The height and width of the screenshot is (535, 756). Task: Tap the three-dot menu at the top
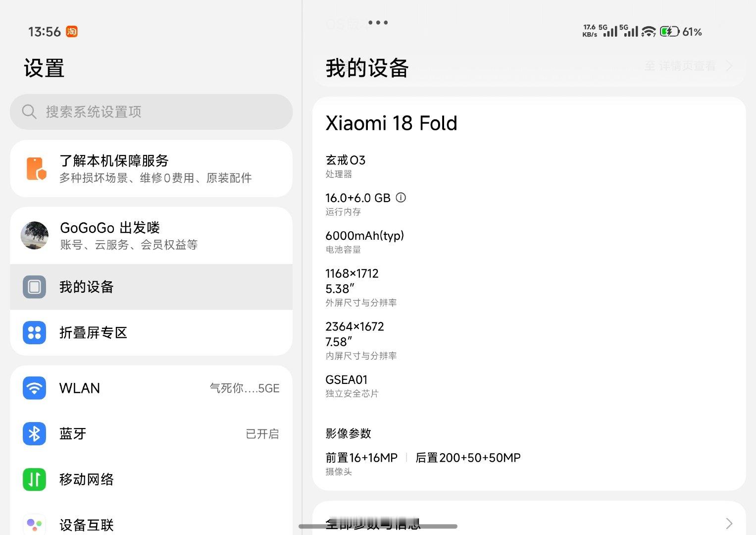[378, 22]
